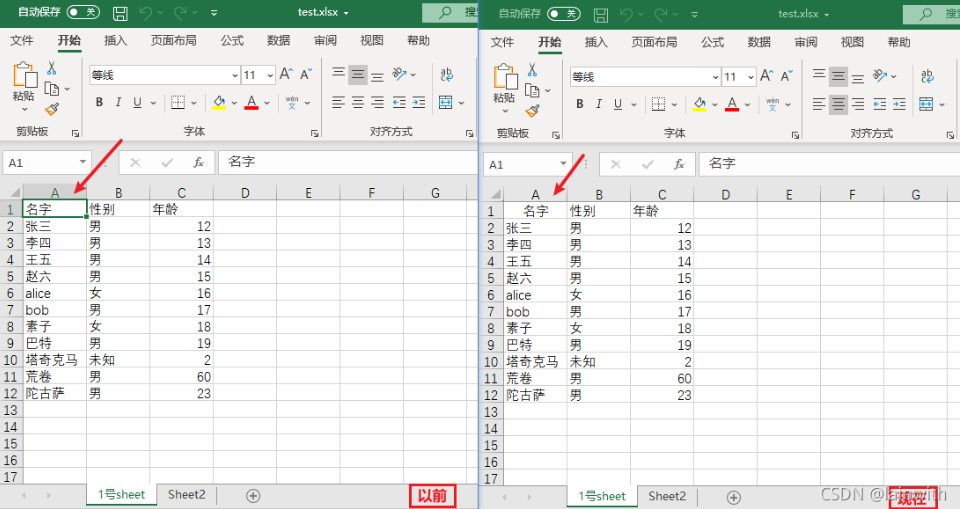Screen dimensions: 960x509
Task: Open 数据 tab in right window
Action: [759, 42]
